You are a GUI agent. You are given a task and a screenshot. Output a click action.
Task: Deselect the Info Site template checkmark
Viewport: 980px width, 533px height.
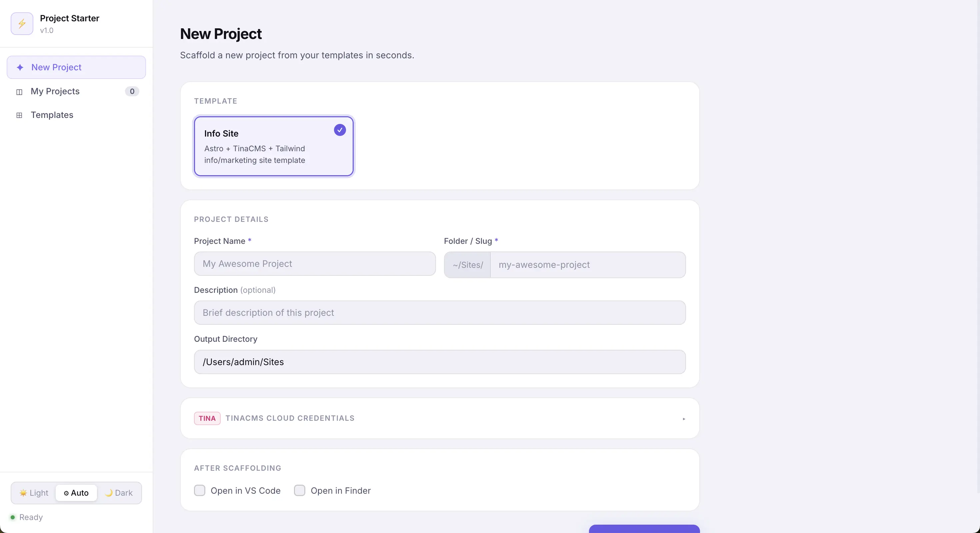pos(339,130)
